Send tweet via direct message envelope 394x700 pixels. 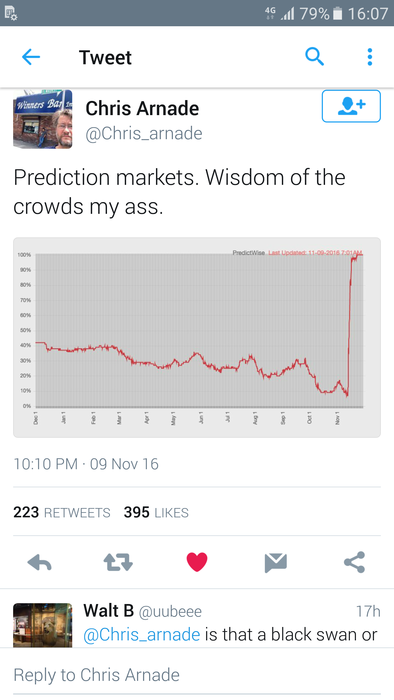tap(275, 562)
